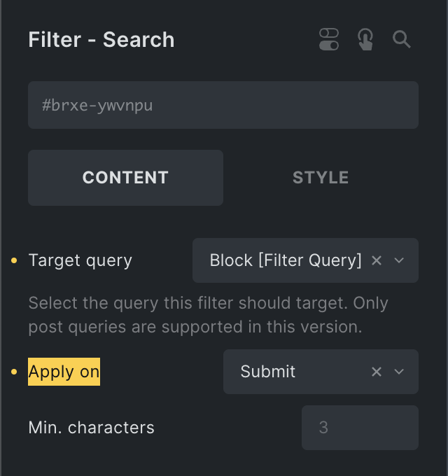Clear the Target query selection
Screen dimensions: 448x476
(377, 260)
